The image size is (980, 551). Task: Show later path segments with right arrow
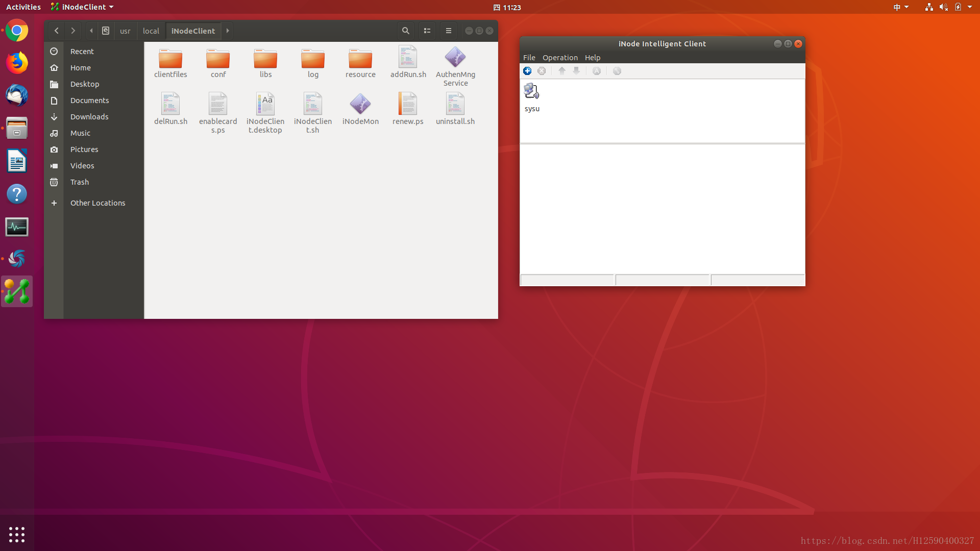pyautogui.click(x=228, y=31)
